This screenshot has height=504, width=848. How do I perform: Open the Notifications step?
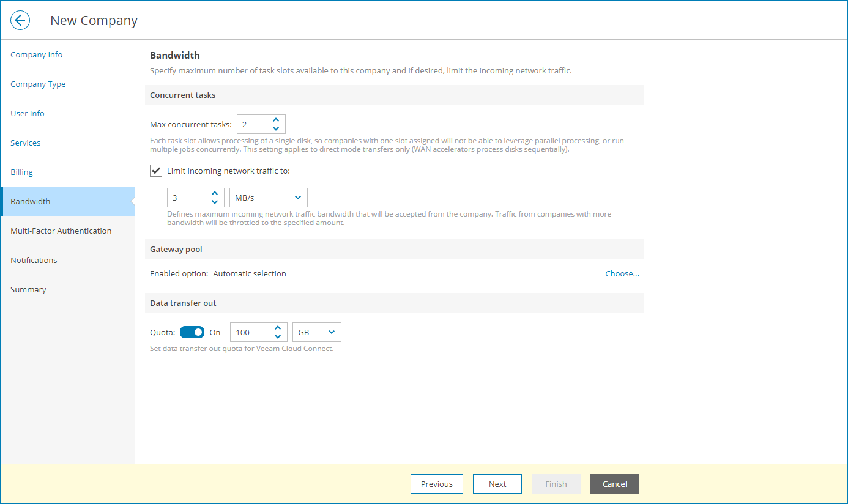[x=34, y=260]
